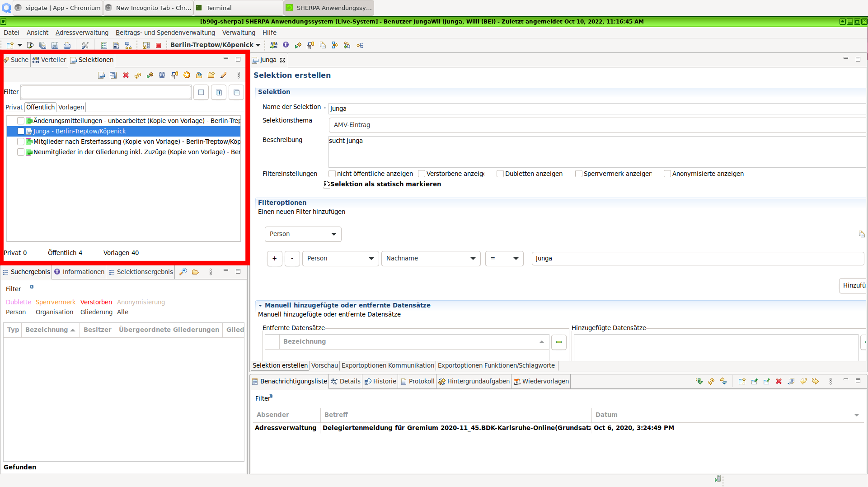This screenshot has width=868, height=487.
Task: Open the Nachname field dropdown
Action: tap(431, 258)
